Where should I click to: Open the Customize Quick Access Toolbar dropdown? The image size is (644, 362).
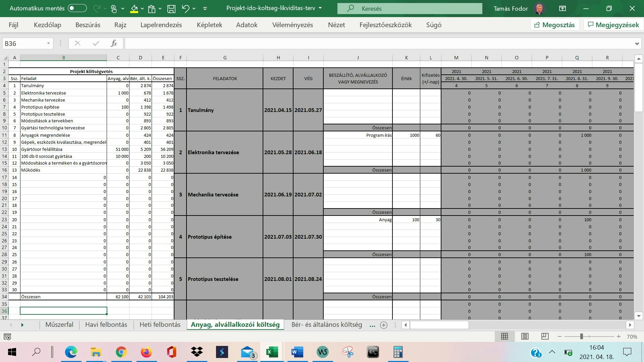click(205, 8)
